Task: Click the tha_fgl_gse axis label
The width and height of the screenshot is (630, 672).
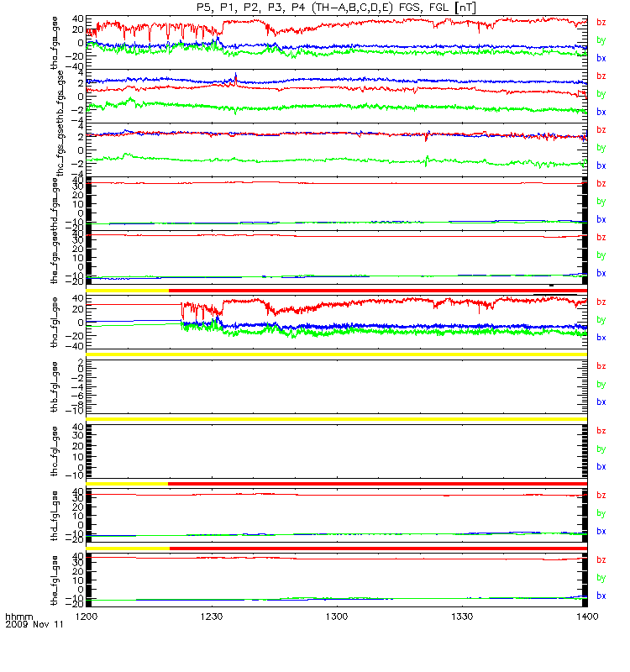Action: click(x=55, y=322)
